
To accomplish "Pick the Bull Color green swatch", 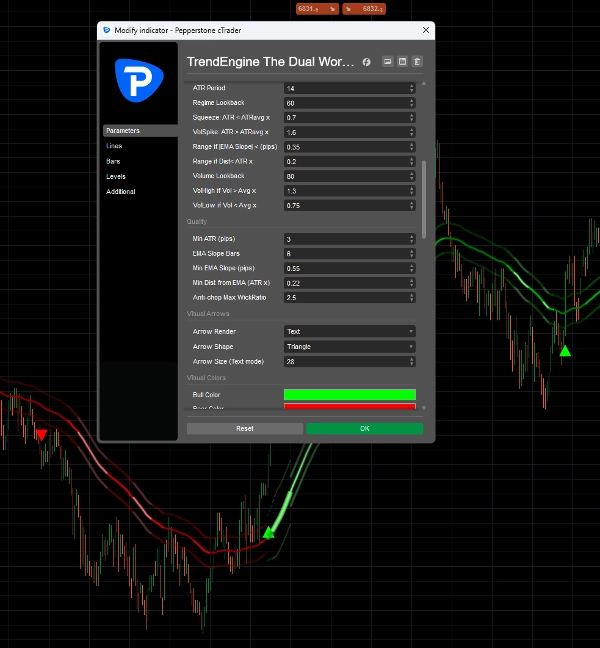I will click(x=350, y=395).
